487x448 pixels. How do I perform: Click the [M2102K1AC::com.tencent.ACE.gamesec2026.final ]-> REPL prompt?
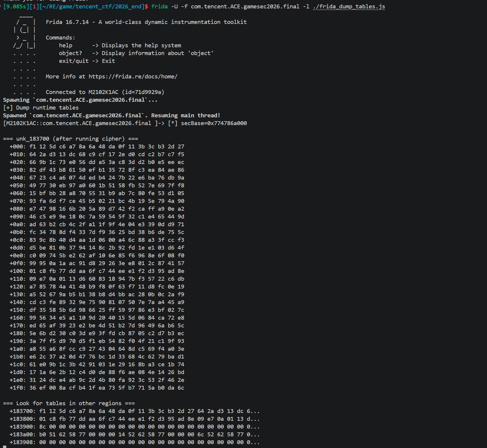[x=84, y=123]
